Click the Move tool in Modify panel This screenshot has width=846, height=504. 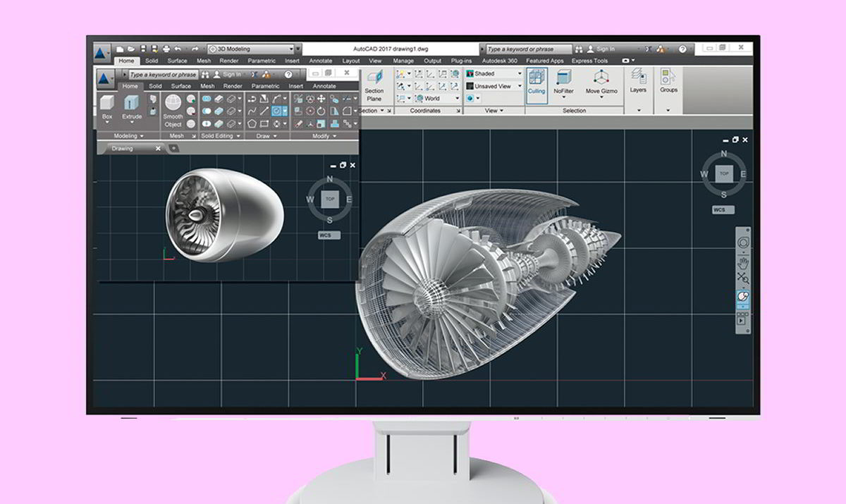321,99
